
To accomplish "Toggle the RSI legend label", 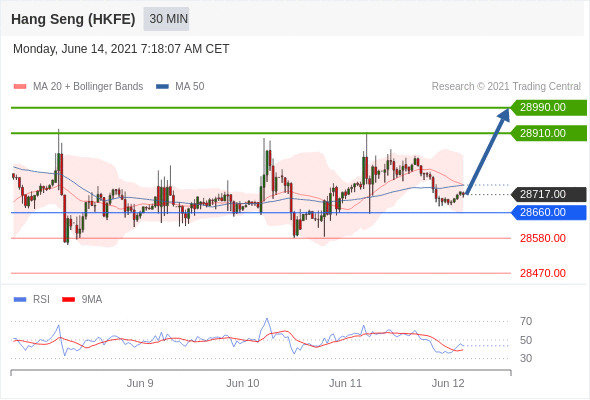I will point(41,300).
